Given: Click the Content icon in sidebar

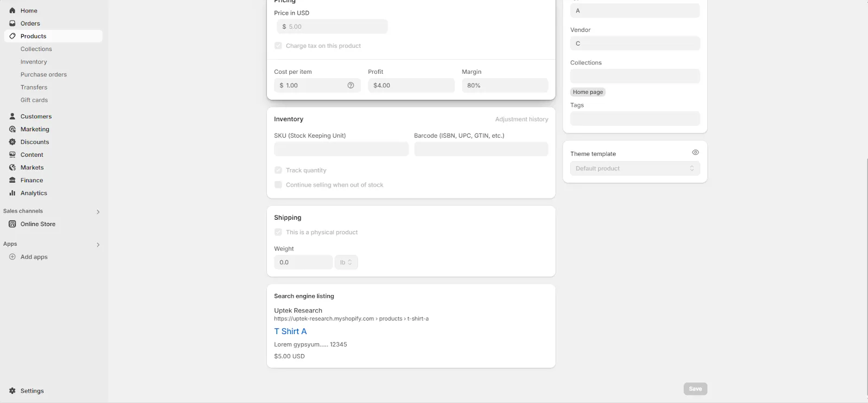Looking at the screenshot, I should [x=12, y=155].
